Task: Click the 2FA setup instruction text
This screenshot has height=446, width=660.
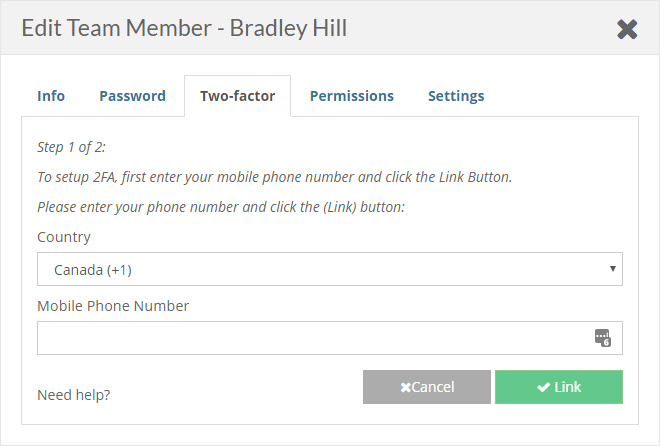Action: (274, 177)
